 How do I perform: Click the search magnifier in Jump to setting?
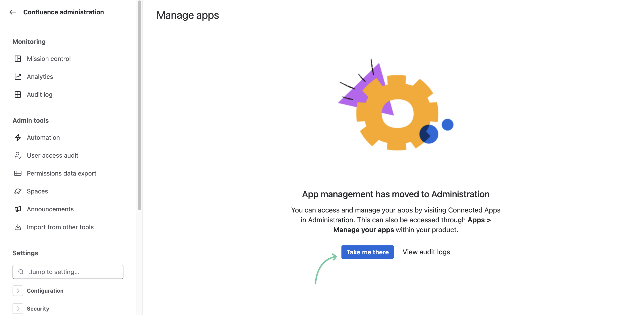tap(21, 272)
